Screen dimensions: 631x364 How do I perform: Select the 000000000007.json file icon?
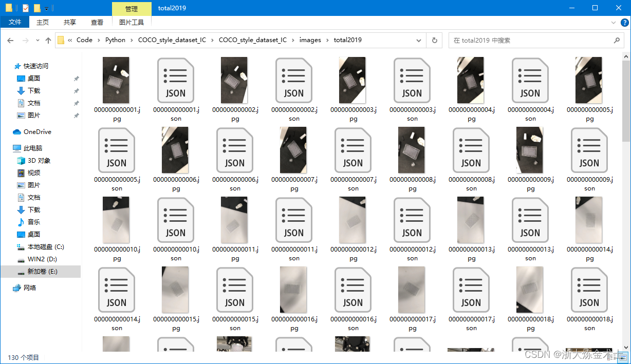(352, 150)
